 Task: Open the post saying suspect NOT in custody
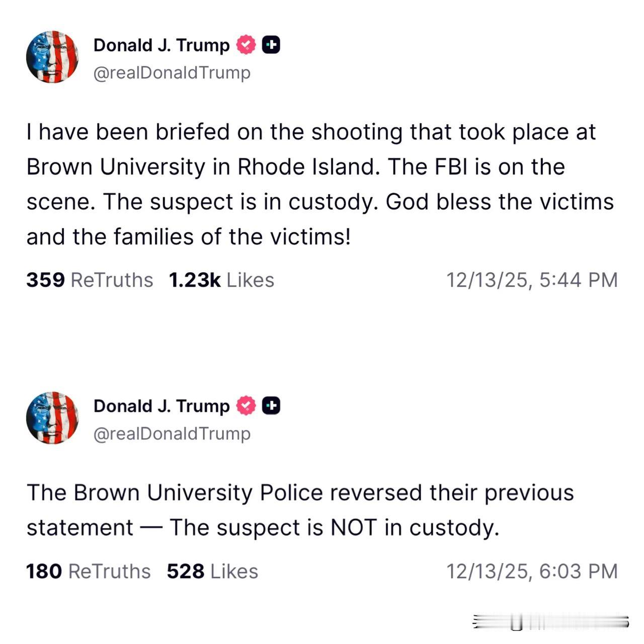(x=300, y=510)
